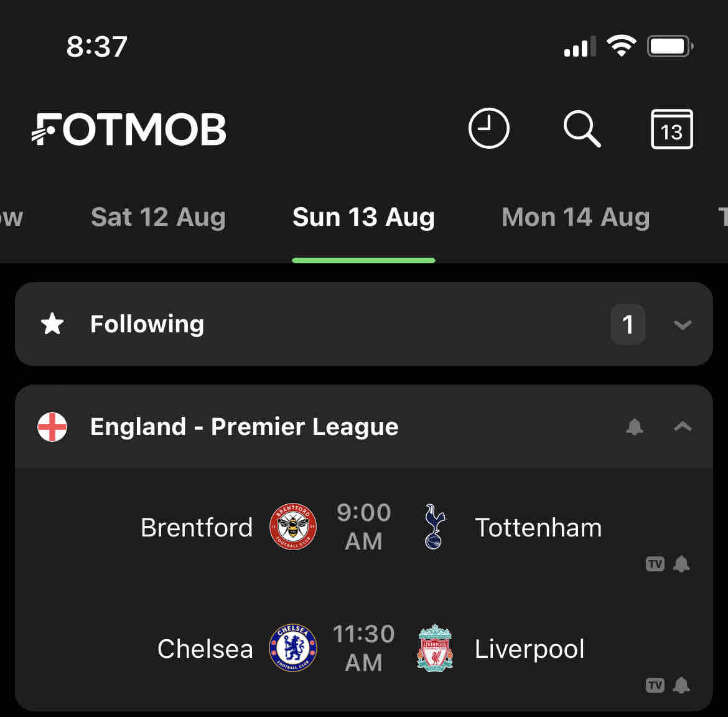Open Chelsea vs Liverpool 11:30 AM match
This screenshot has height=717, width=728.
tap(363, 648)
